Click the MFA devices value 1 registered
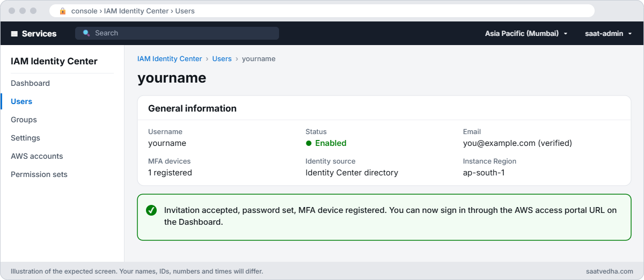This screenshot has width=644, height=280. point(170,173)
